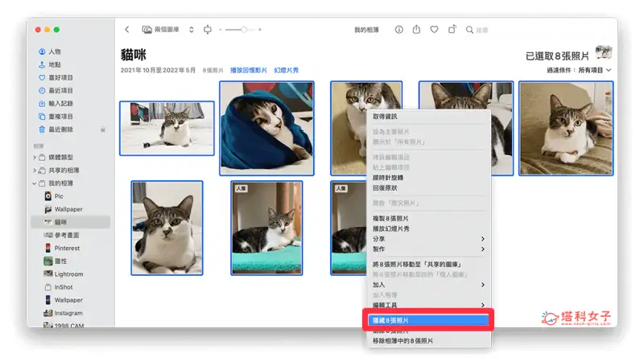
Task: Open 重複項目 (Duplicates) in the sidebar
Action: 60,117
